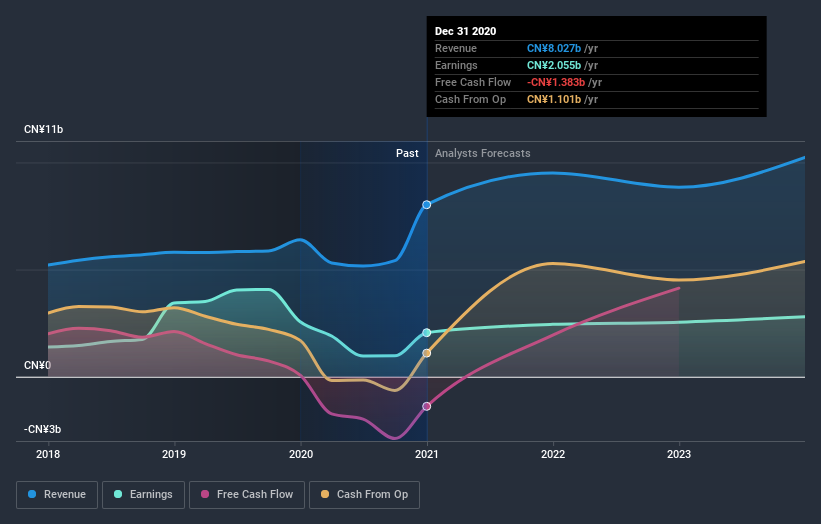Viewport: 821px width, 524px height.
Task: Click the CN¥1.101b cash from op value
Action: (x=554, y=99)
